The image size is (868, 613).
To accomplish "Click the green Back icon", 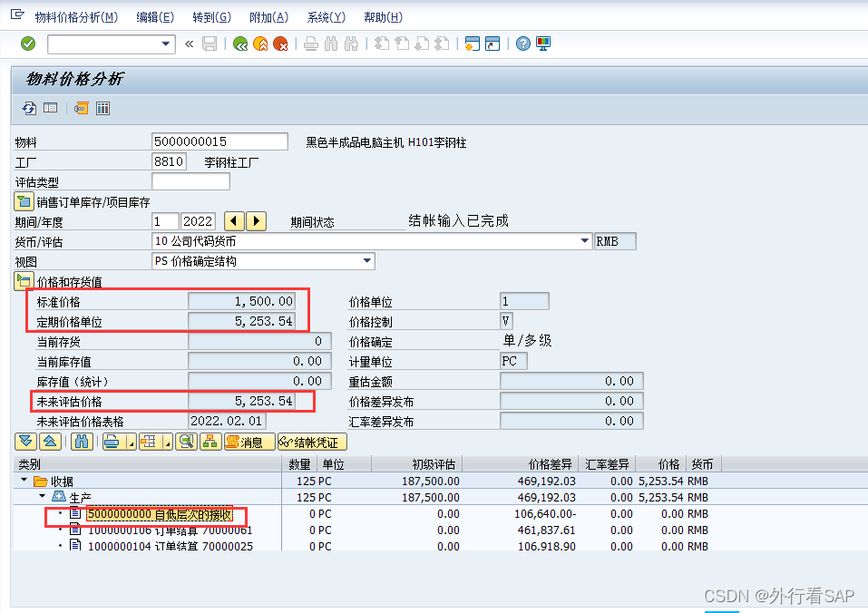I will point(240,44).
